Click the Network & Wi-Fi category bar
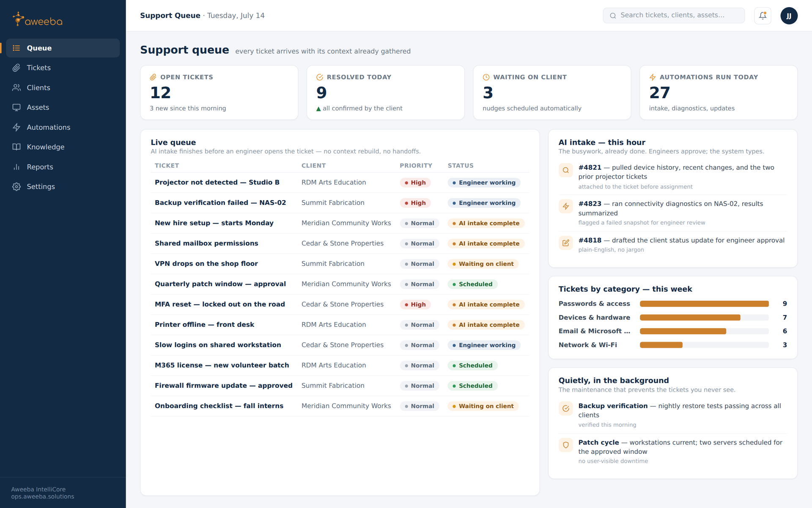The width and height of the screenshot is (812, 508). [704, 345]
